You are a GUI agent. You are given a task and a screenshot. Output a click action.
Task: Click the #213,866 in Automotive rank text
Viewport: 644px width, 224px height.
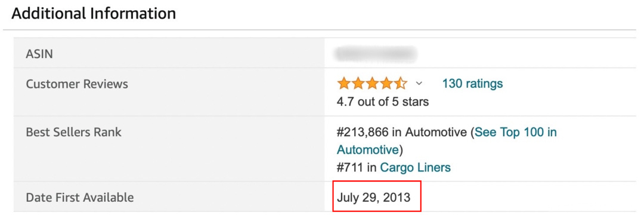click(x=402, y=133)
